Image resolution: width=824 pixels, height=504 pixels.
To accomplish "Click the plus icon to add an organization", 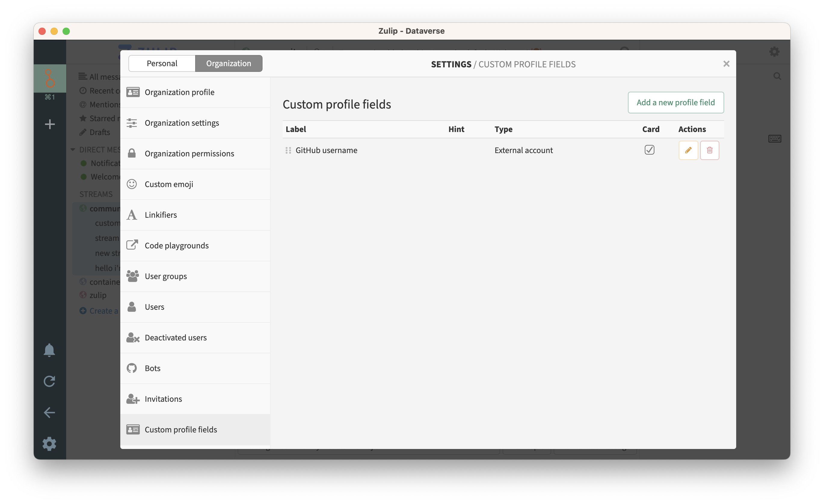I will coord(50,124).
